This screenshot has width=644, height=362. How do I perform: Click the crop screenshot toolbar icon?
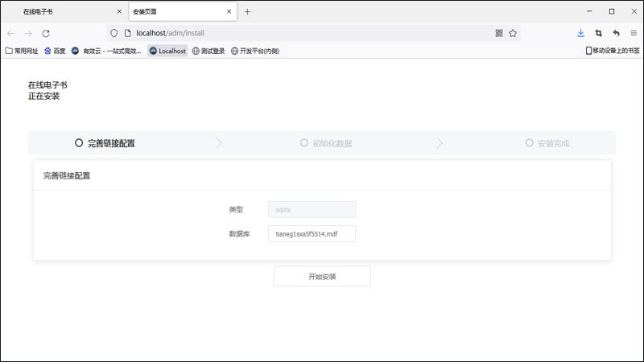click(598, 33)
